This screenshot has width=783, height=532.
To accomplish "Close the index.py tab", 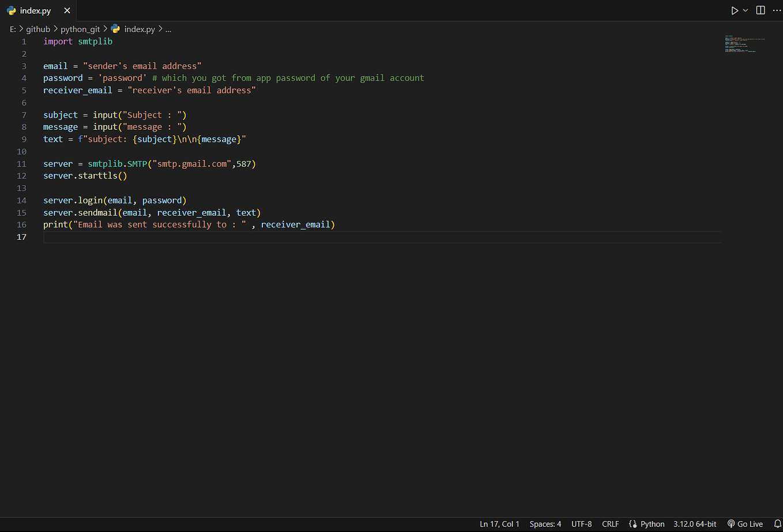I will click(x=67, y=10).
